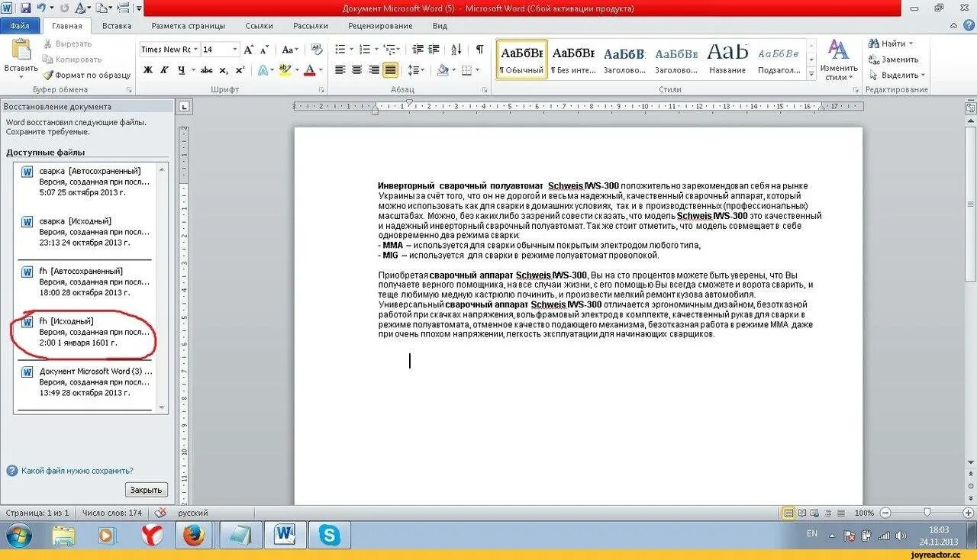The image size is (977, 560).
Task: Apply superscript formatting (x²)
Action: [240, 69]
